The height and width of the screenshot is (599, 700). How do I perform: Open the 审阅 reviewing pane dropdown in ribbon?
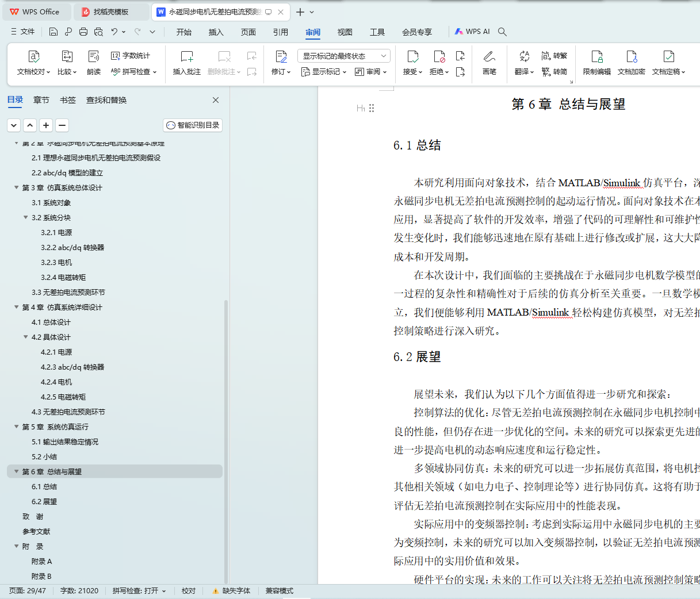pos(371,72)
